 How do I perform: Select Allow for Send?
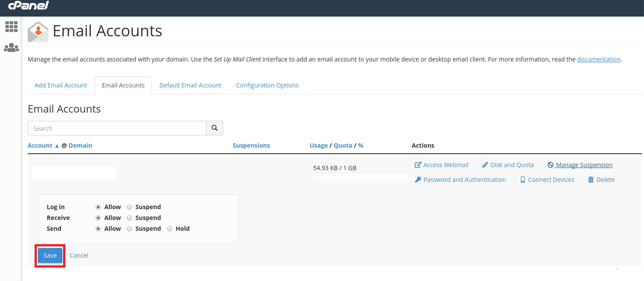(x=98, y=229)
